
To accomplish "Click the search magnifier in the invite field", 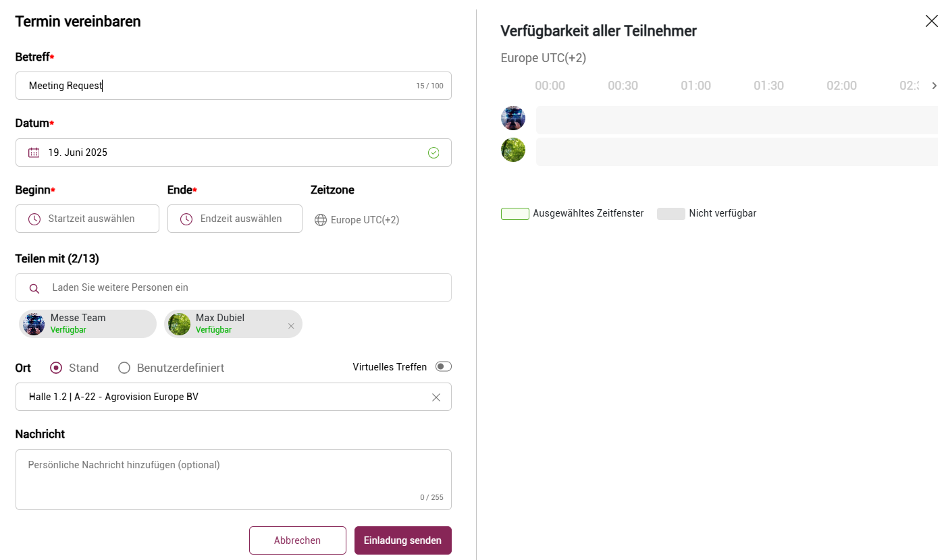I will [34, 288].
